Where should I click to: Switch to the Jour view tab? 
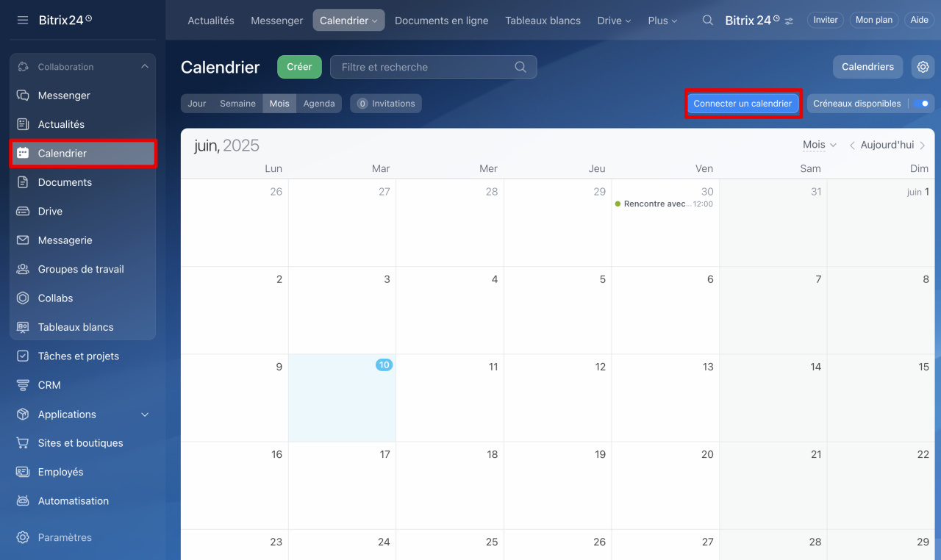coord(197,104)
